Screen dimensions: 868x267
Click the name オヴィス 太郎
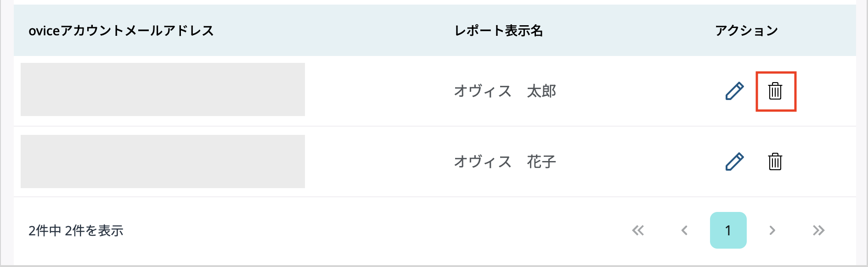pyautogui.click(x=505, y=91)
